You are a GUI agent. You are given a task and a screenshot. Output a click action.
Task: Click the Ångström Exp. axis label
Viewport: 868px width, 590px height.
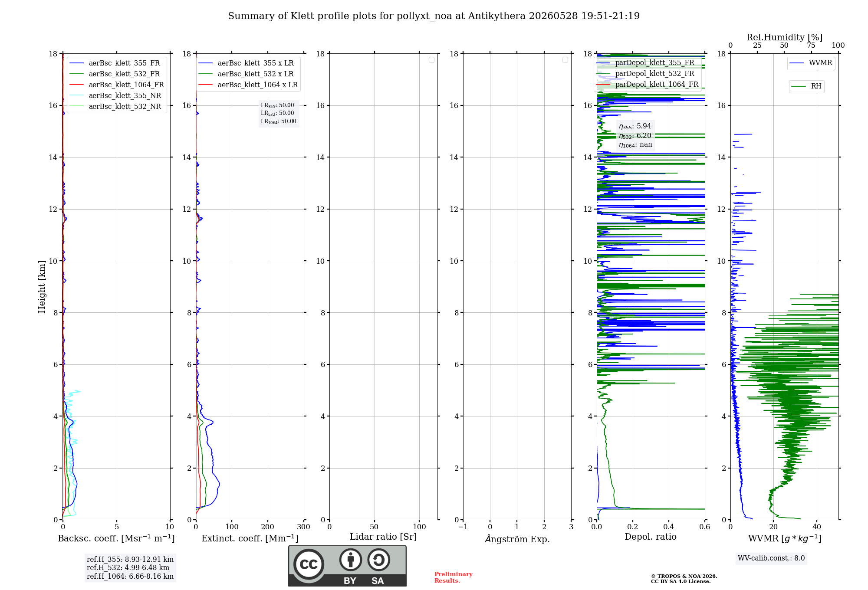click(517, 539)
